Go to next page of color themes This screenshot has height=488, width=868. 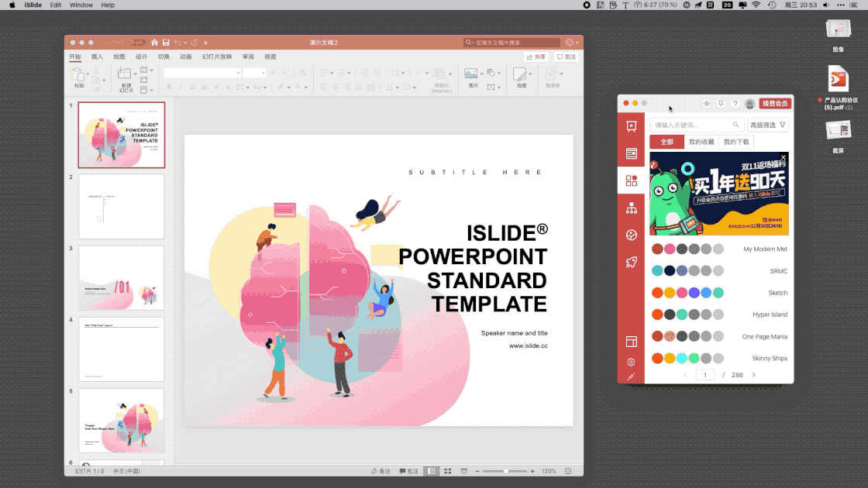[x=754, y=375]
